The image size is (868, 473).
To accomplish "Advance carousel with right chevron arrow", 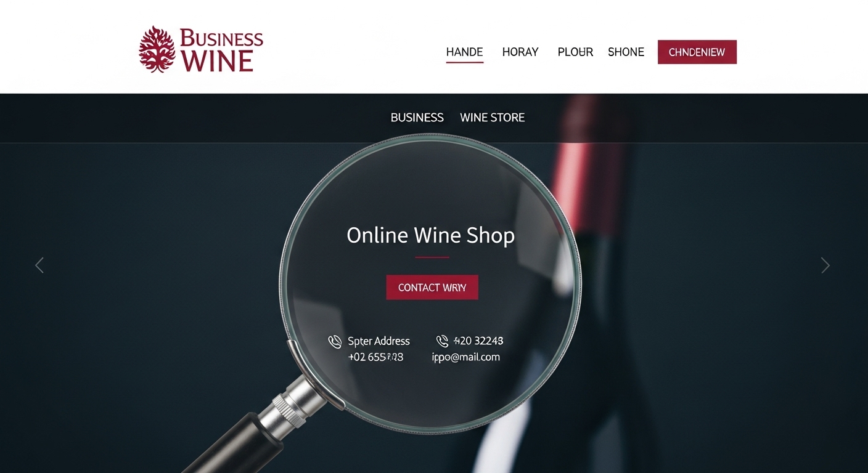I will click(825, 265).
